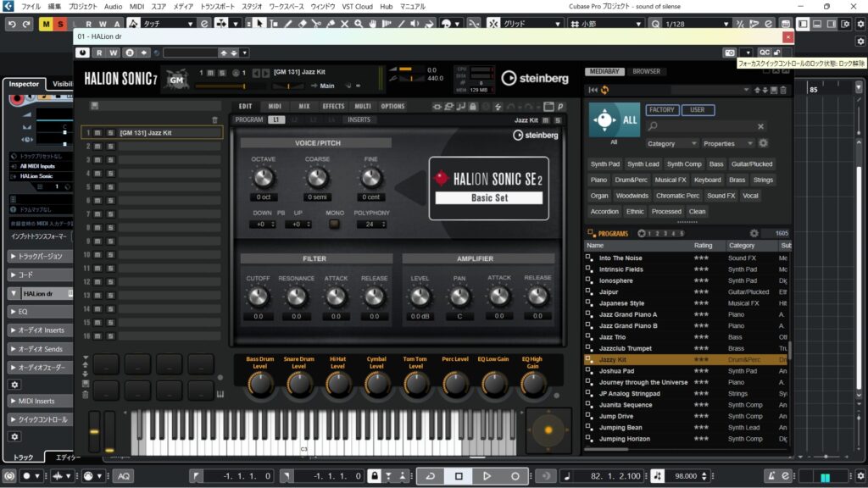Expand the MIDI Inserts inspector section
Screen dimensions: 868x488
[36, 401]
